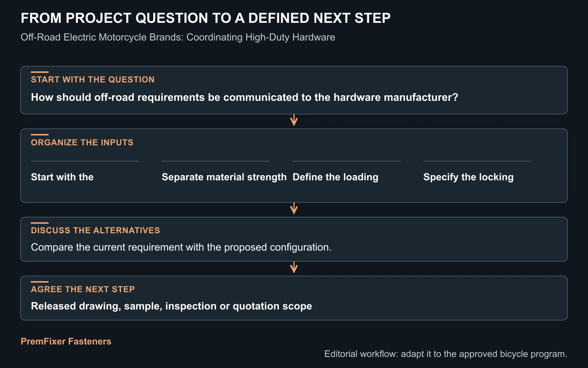Click the Off-Road Electric Motorcycle subtitle
The width and height of the screenshot is (588, 368).
coord(178,37)
